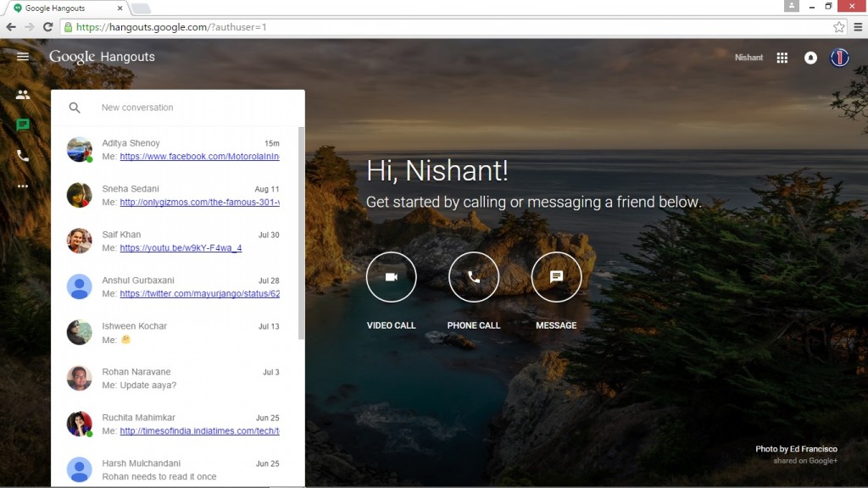Screen dimensions: 868x488
Task: Click the PHONE CALL label
Action: pyautogui.click(x=473, y=325)
